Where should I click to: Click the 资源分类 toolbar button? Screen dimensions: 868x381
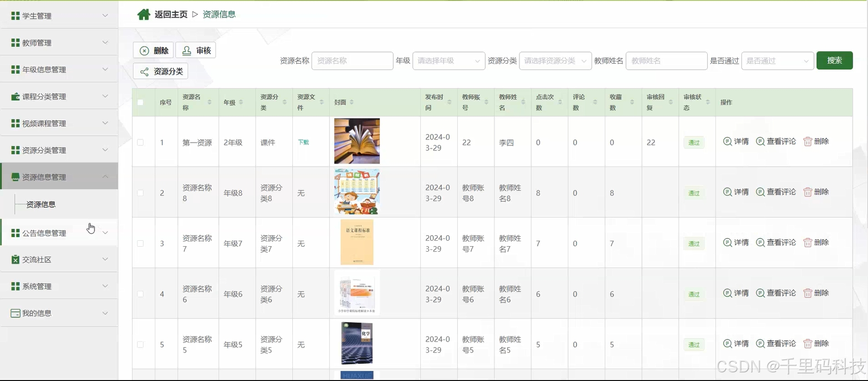pos(160,71)
